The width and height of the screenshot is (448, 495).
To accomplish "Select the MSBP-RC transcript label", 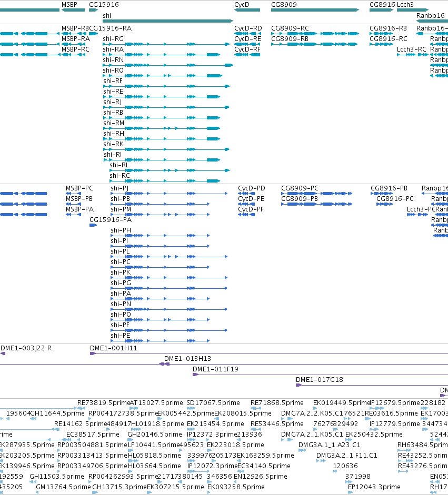I will [x=75, y=49].
